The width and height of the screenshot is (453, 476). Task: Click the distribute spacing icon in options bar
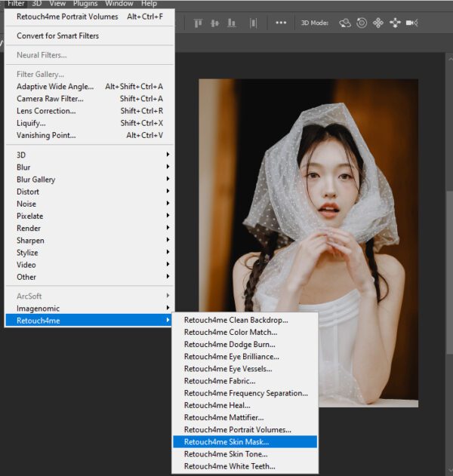point(254,23)
